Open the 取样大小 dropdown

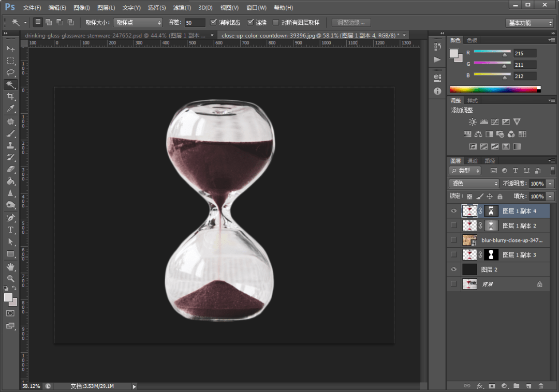tap(138, 22)
